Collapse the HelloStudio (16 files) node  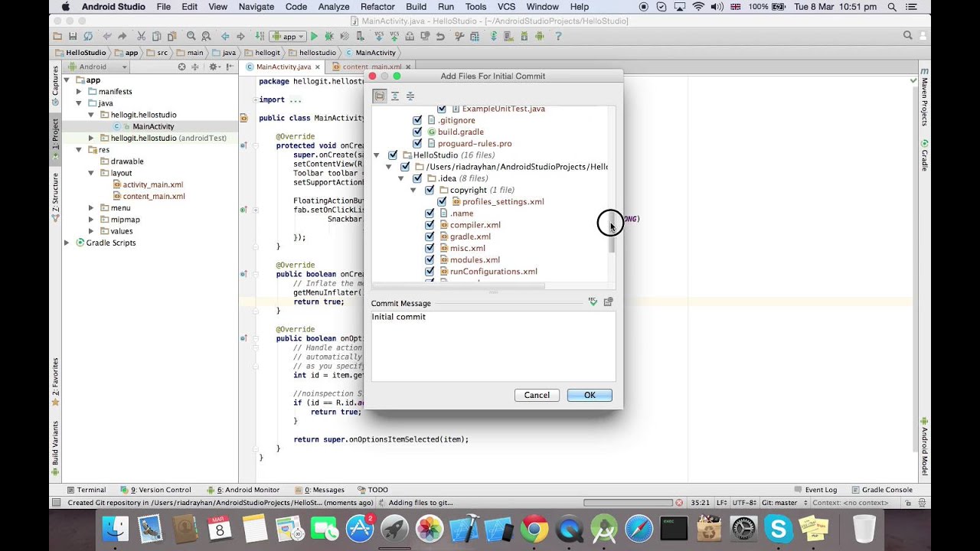(x=377, y=155)
